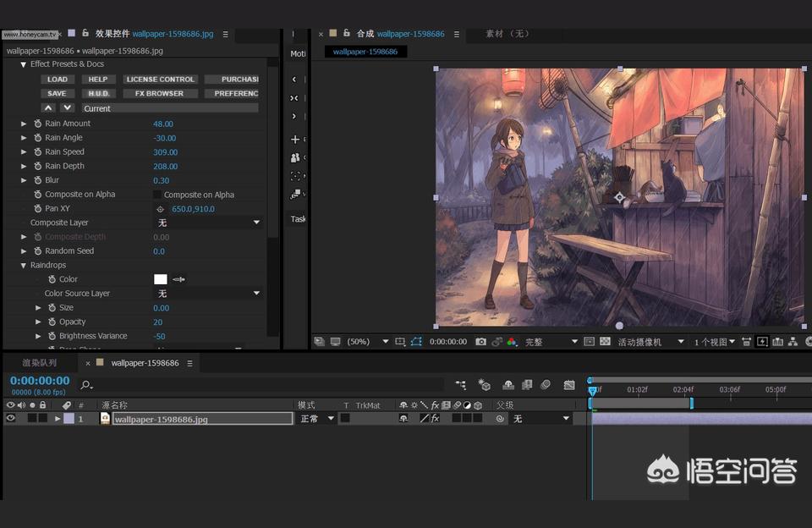Open the timeline panel menu icon
This screenshot has width=812, height=528.
pyautogui.click(x=190, y=363)
